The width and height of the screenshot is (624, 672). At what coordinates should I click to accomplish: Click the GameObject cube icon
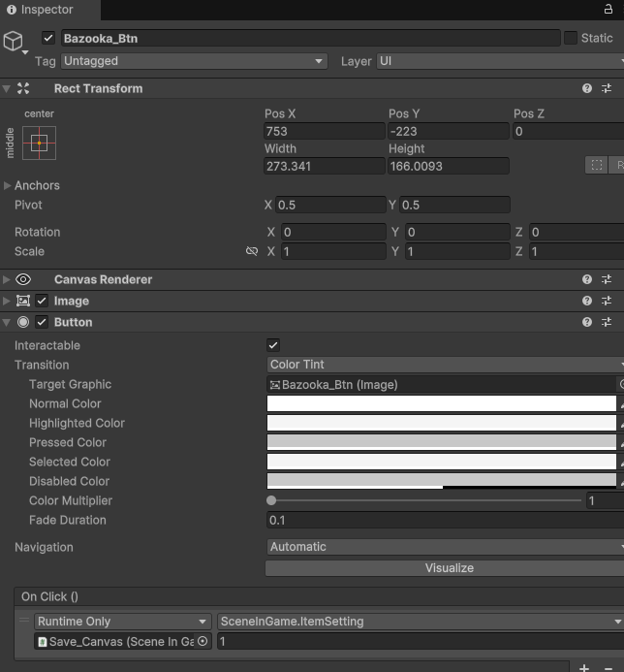[x=14, y=41]
